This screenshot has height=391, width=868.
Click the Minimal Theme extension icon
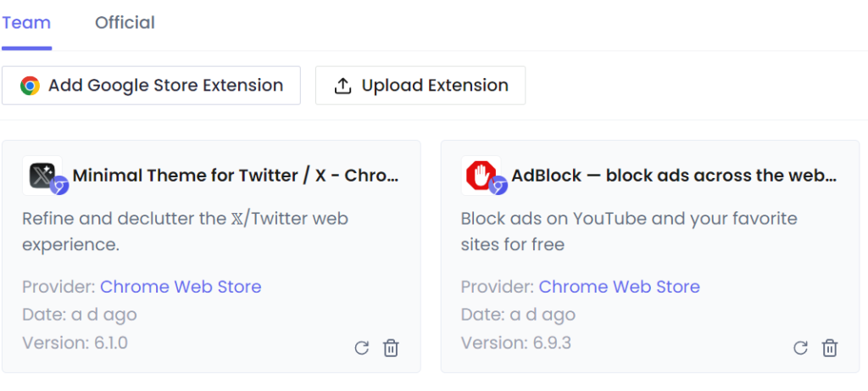[x=42, y=175]
